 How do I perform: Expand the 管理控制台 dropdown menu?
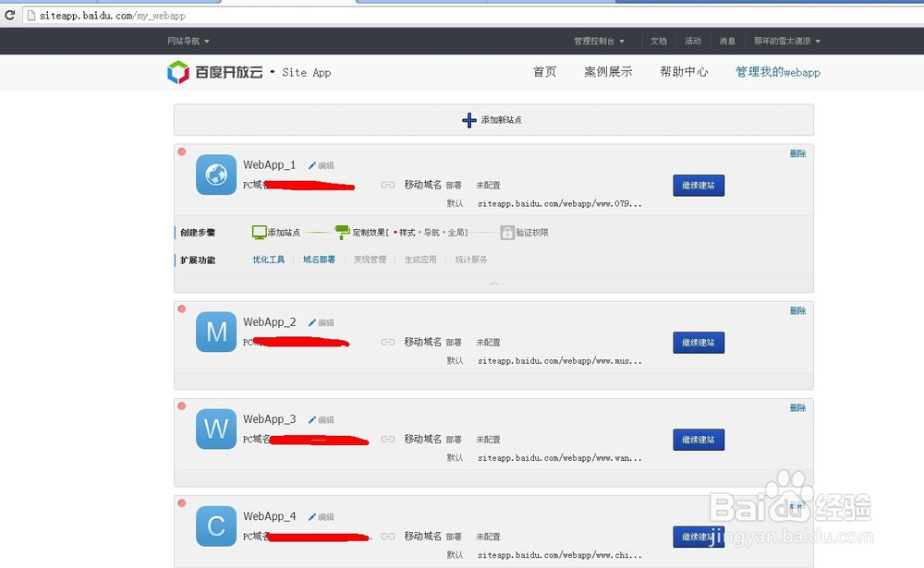tap(599, 41)
